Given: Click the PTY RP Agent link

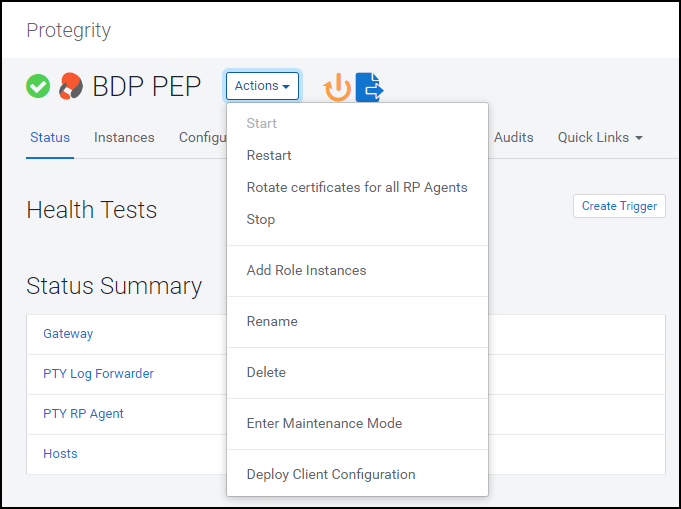Looking at the screenshot, I should [83, 414].
